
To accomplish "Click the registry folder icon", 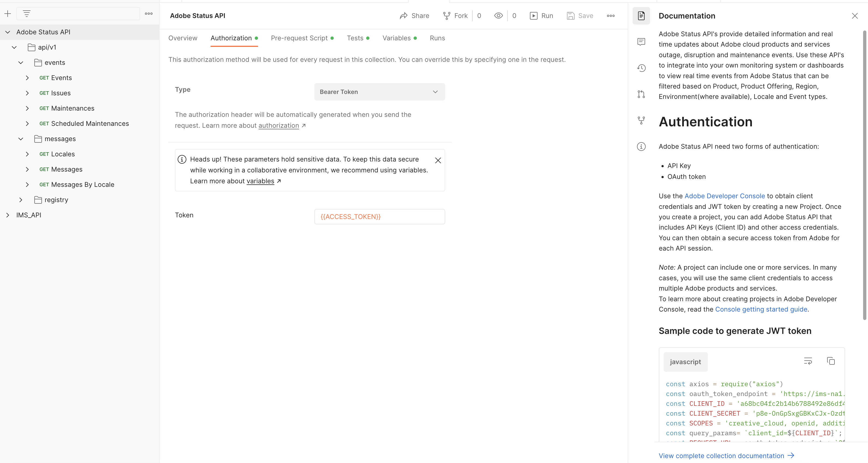I will (x=38, y=200).
